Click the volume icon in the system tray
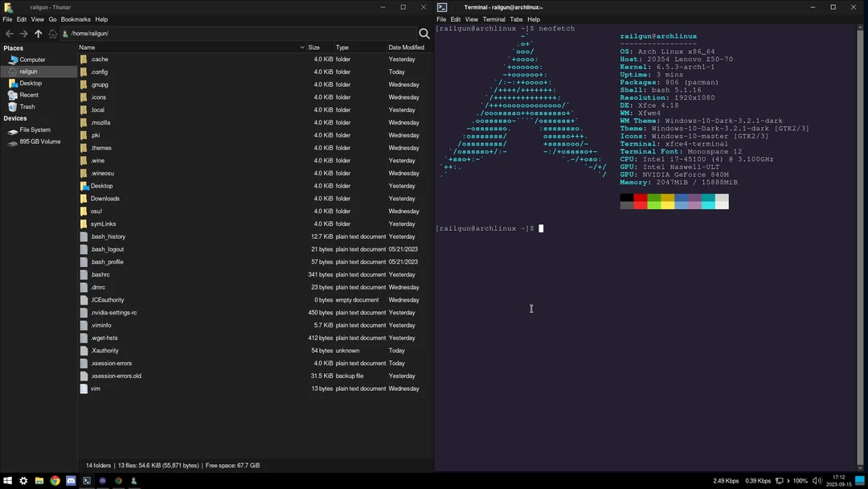This screenshot has height=489, width=868. 817,480
